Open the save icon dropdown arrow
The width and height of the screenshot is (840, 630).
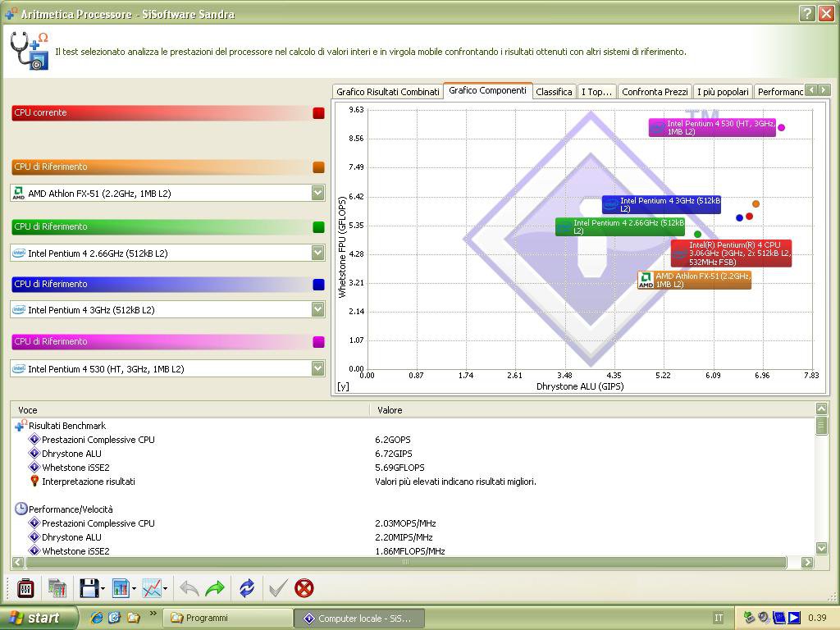coord(103,589)
